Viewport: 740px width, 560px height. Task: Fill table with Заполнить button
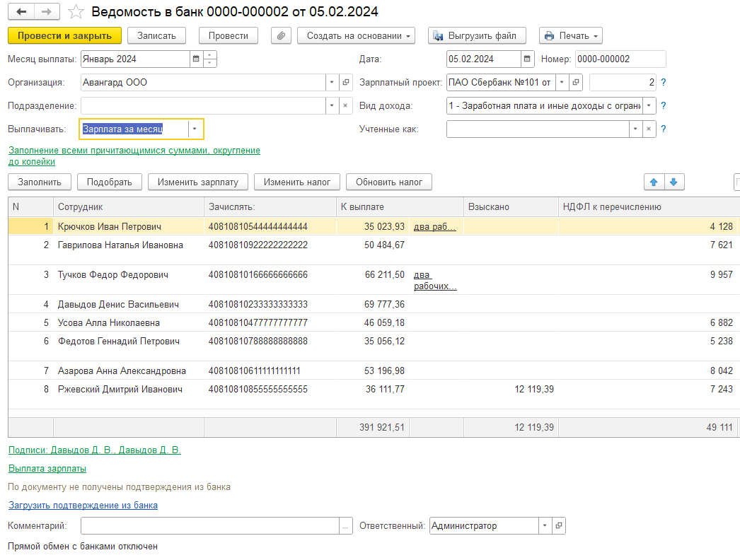(40, 182)
